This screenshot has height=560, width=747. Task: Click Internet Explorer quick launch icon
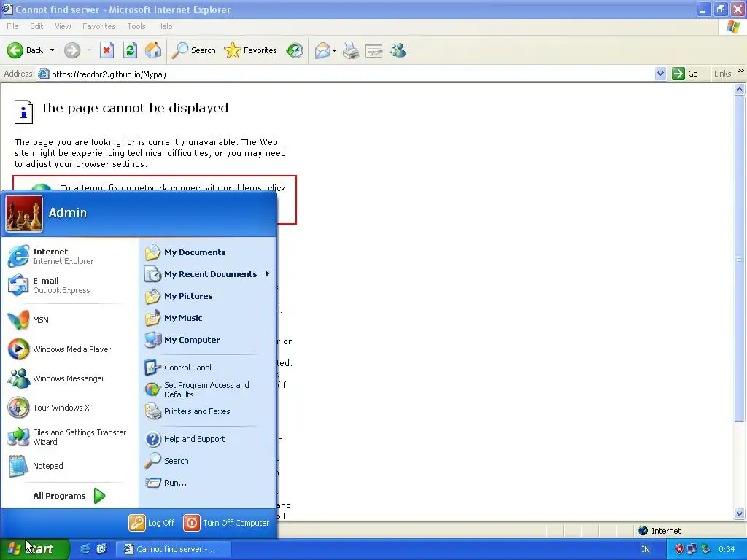click(85, 549)
